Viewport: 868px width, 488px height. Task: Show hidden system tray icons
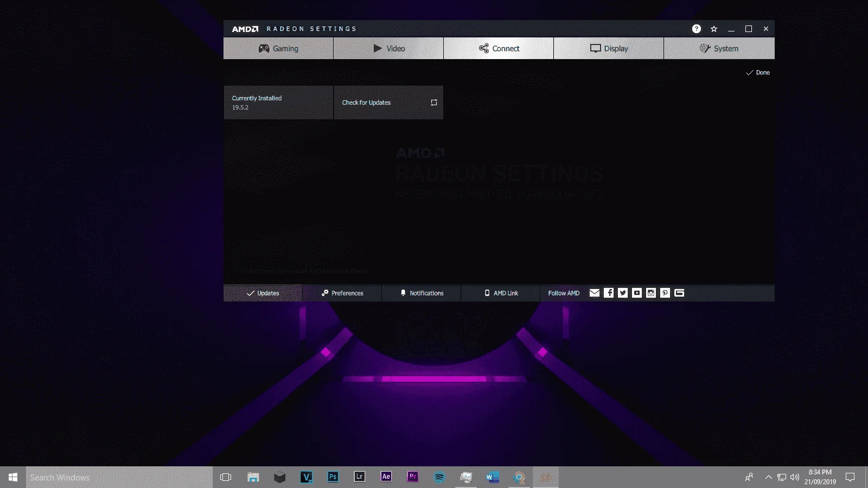(x=768, y=477)
